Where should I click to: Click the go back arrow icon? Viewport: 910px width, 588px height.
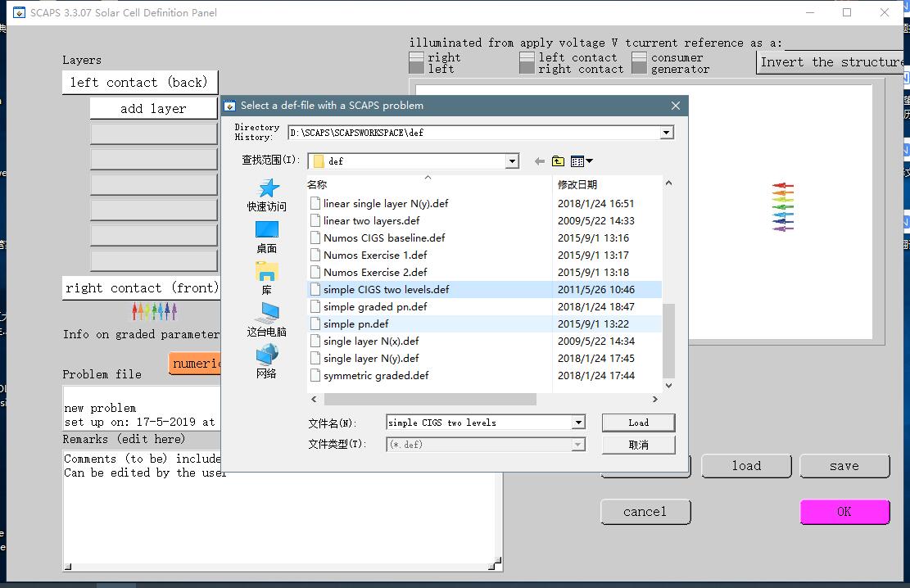coord(539,161)
